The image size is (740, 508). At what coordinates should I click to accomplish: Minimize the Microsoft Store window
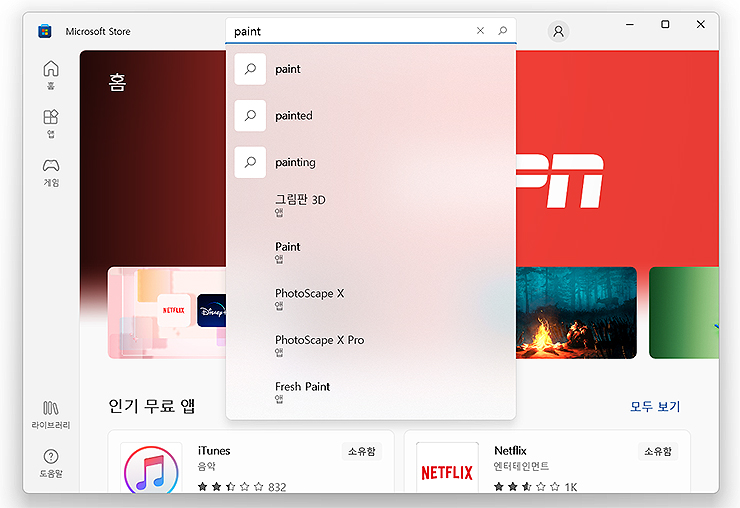coord(630,25)
